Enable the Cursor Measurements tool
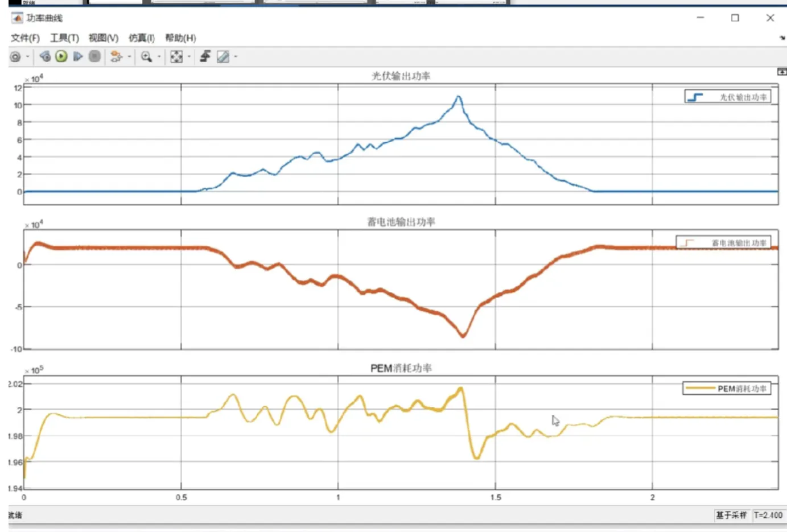787x532 pixels. (x=223, y=56)
